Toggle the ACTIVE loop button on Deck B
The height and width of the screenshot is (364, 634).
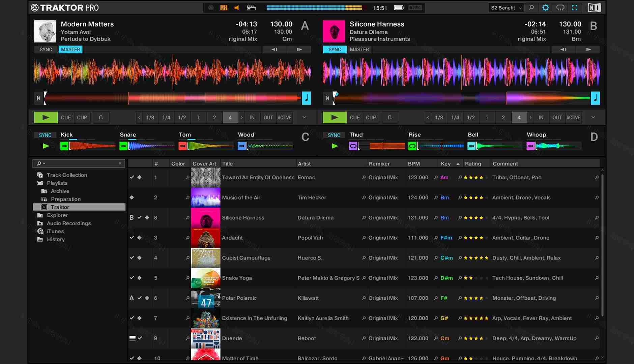click(x=573, y=117)
